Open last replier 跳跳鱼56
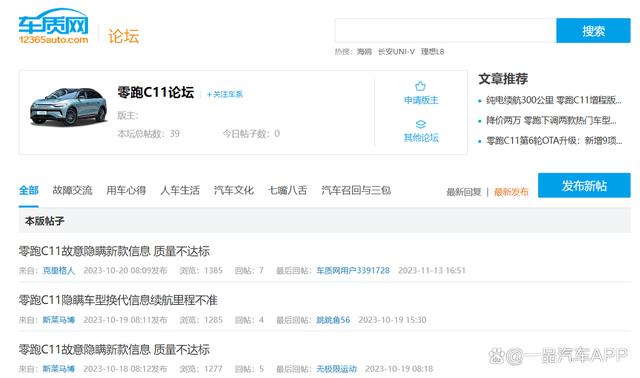 333,320
